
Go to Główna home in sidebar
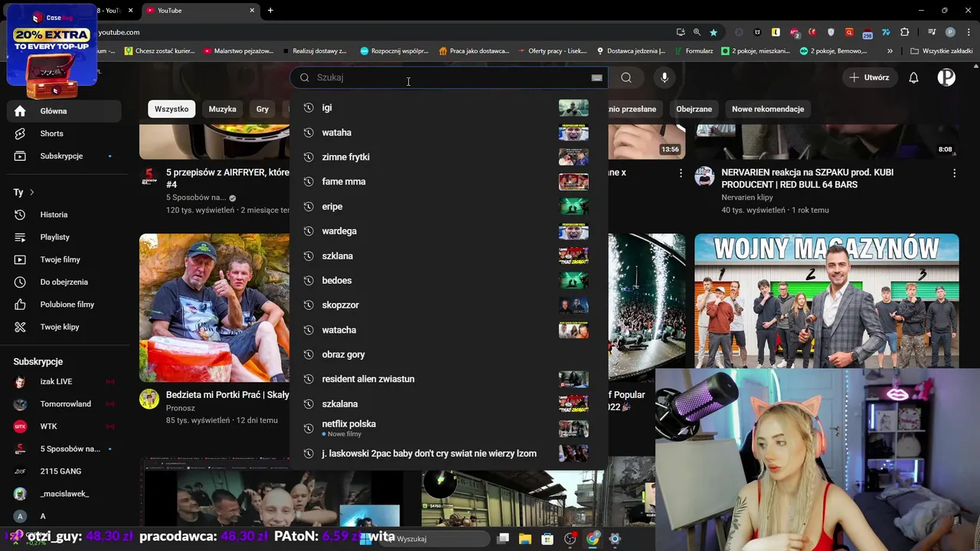[64, 111]
